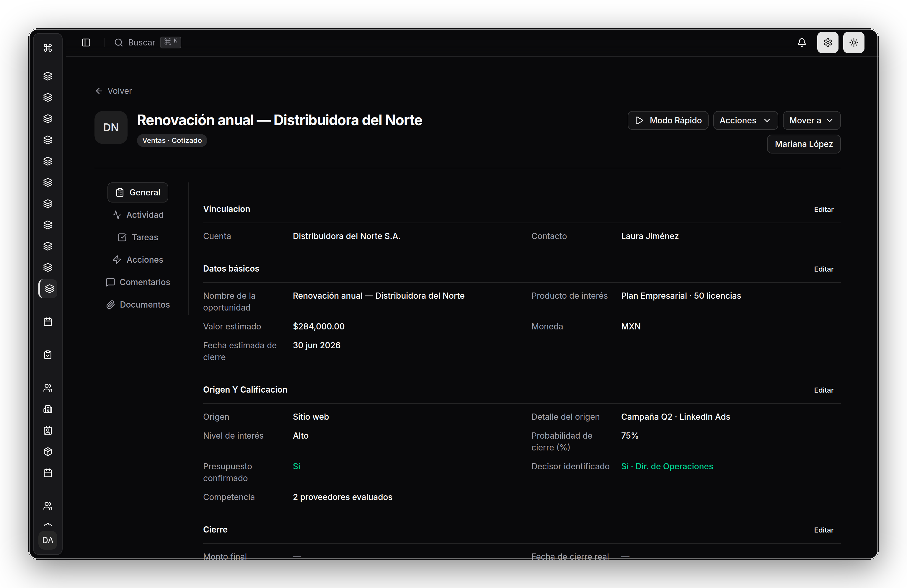
Task: Click the 2 proveedores evaluados value
Action: point(342,497)
